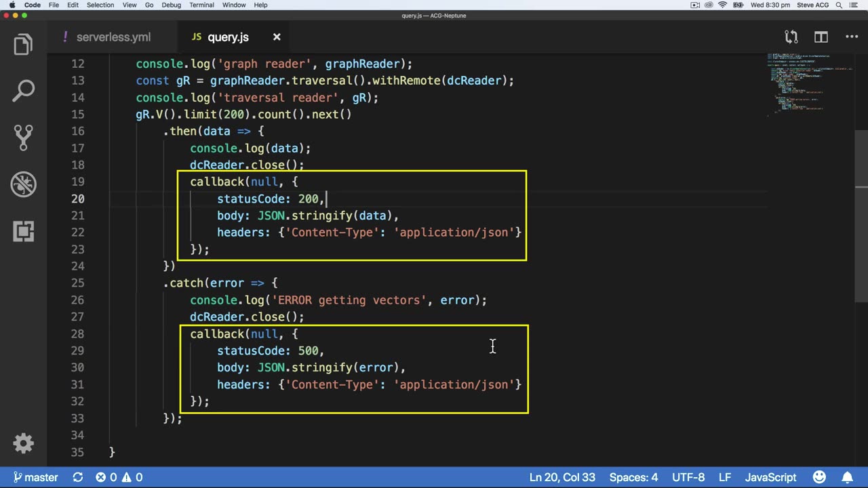Click "console.log('ERROR getting vectors', error);" line
The height and width of the screenshot is (488, 868).
click(338, 300)
